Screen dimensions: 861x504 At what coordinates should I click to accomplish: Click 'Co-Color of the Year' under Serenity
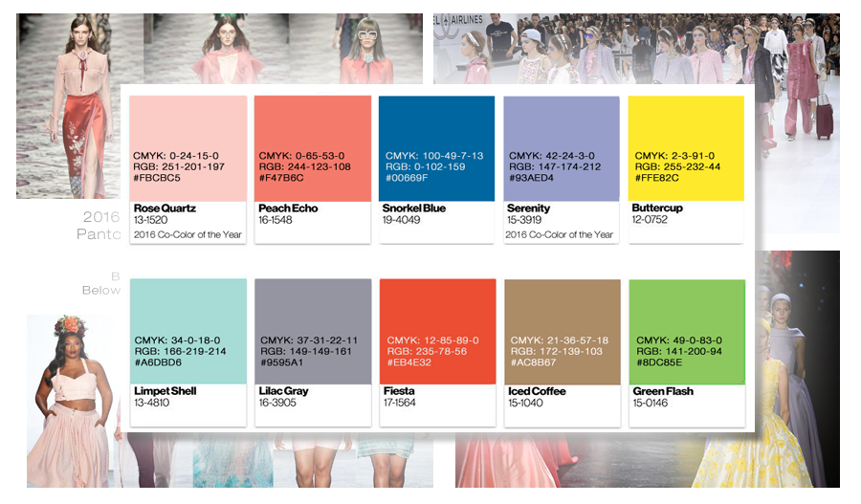571,235
